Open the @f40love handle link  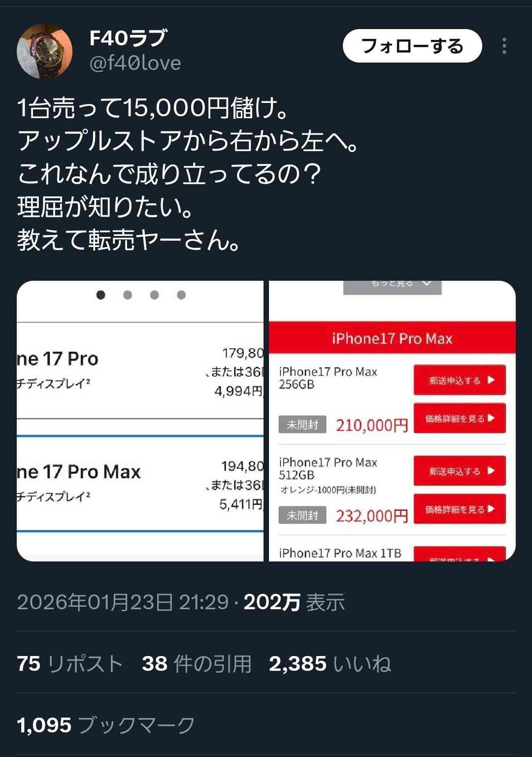tap(135, 63)
